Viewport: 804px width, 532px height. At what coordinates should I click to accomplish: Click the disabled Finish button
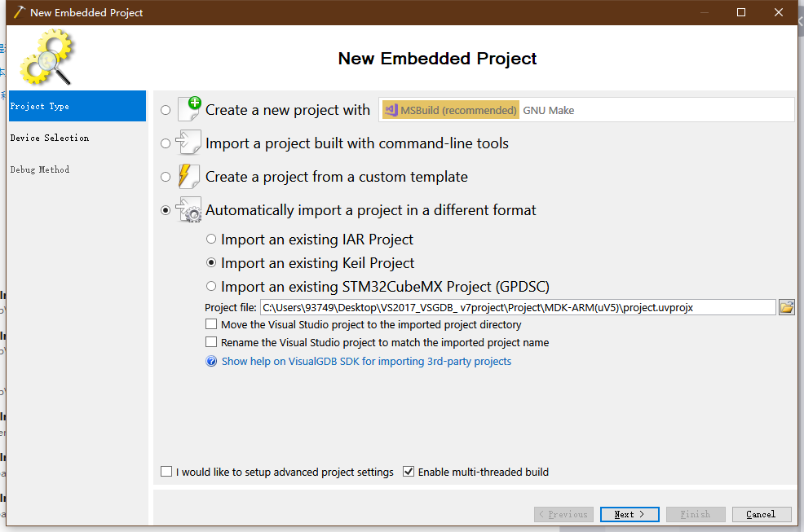click(696, 514)
